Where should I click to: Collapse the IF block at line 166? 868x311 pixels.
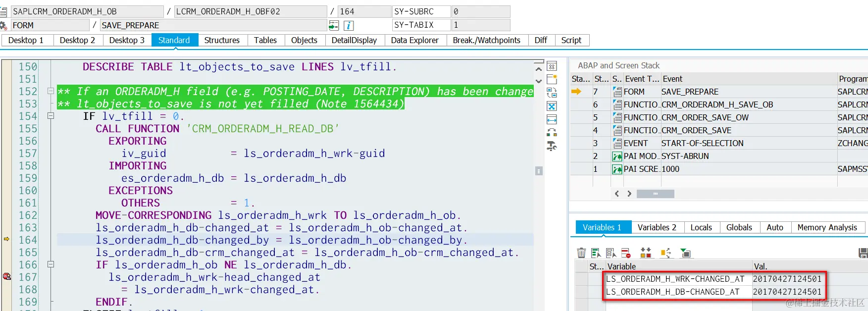(51, 264)
